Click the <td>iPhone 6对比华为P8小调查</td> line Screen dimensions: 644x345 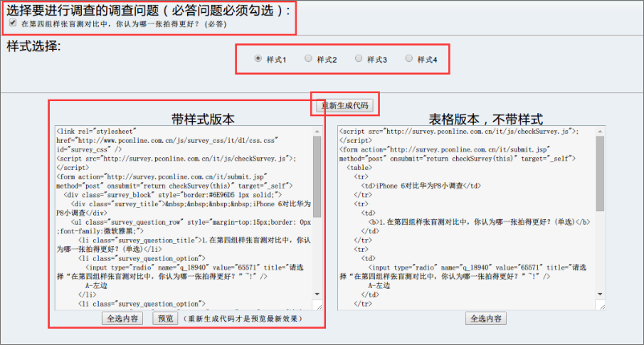click(x=421, y=186)
